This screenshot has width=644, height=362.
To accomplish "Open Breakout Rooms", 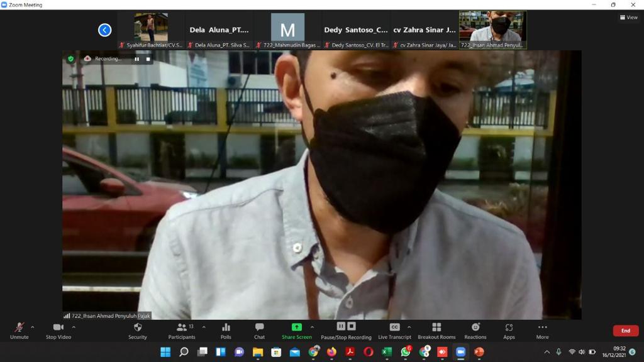I will pos(436,331).
